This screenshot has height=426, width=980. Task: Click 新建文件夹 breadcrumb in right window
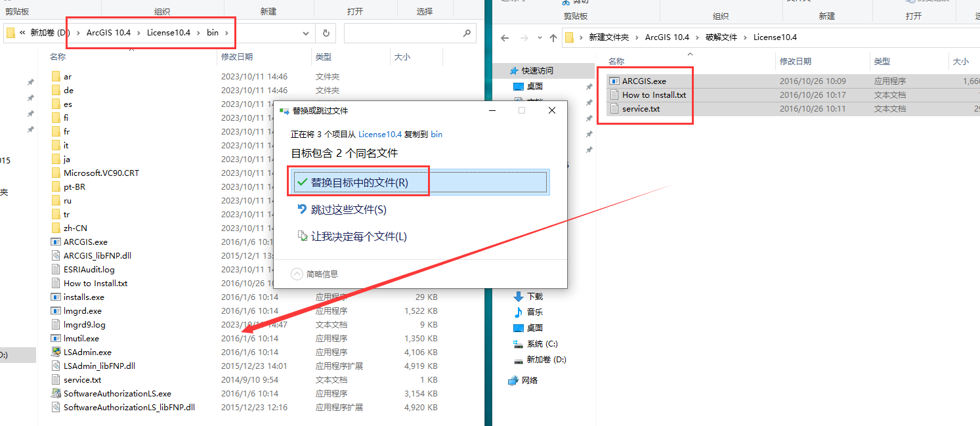click(608, 37)
